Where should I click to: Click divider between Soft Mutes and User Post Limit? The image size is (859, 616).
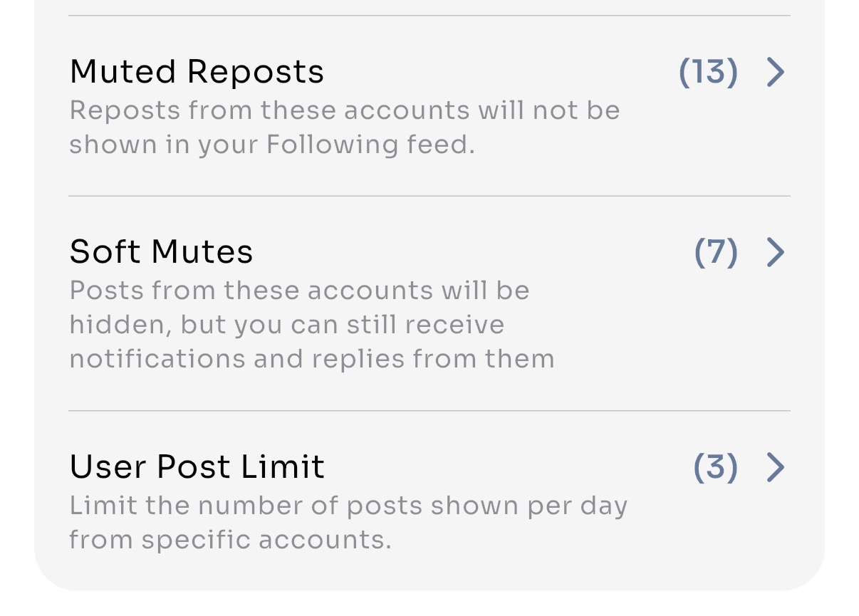point(429,411)
